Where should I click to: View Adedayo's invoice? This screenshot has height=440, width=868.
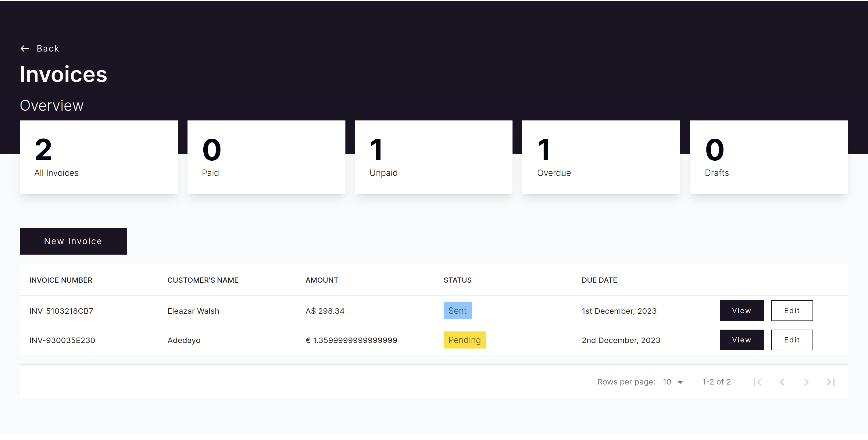pyautogui.click(x=741, y=340)
